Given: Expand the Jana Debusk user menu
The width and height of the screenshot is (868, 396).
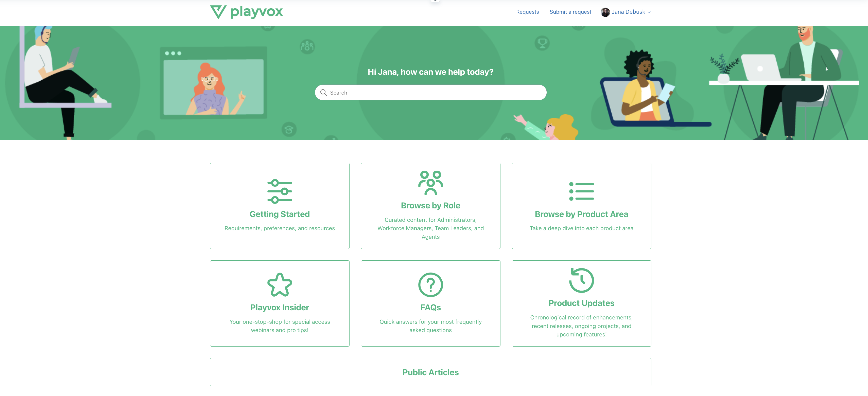Looking at the screenshot, I should (x=649, y=12).
